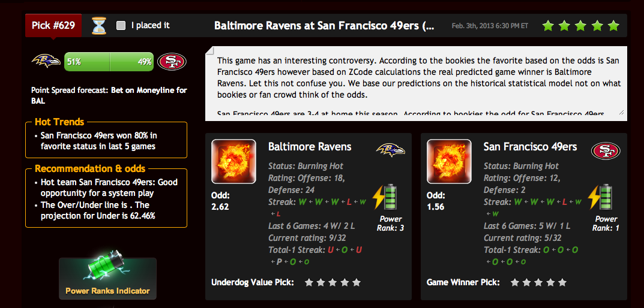Tick the 'I placed it' checkbox
The width and height of the screenshot is (644, 308).
pyautogui.click(x=121, y=25)
